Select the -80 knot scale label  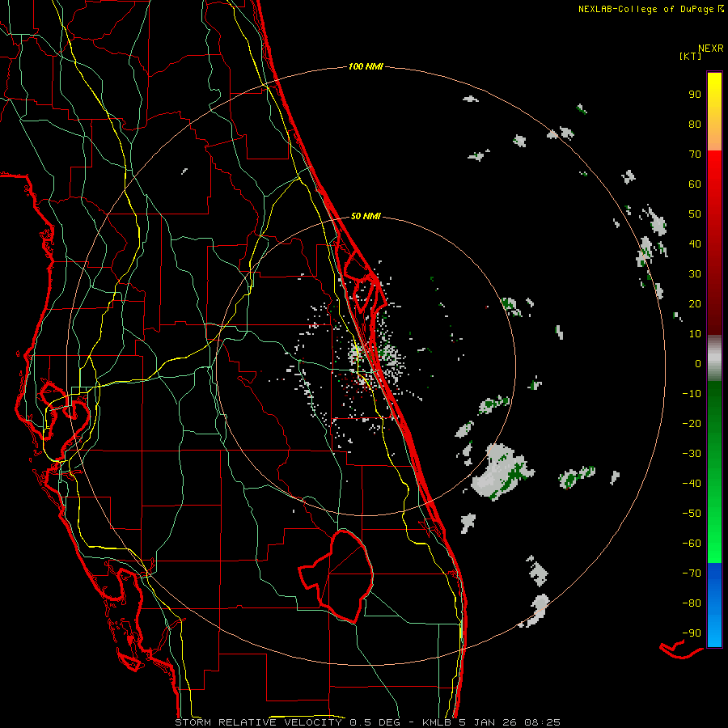pyautogui.click(x=692, y=603)
